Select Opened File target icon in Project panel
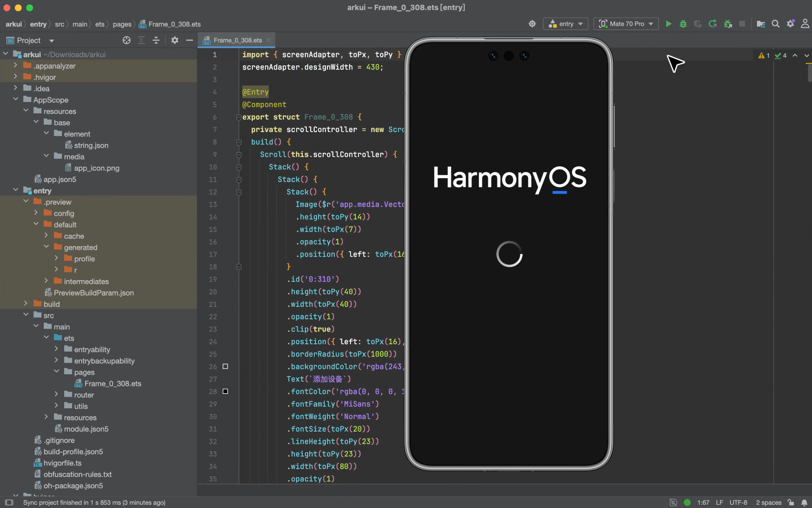This screenshot has width=812, height=508. tap(126, 40)
